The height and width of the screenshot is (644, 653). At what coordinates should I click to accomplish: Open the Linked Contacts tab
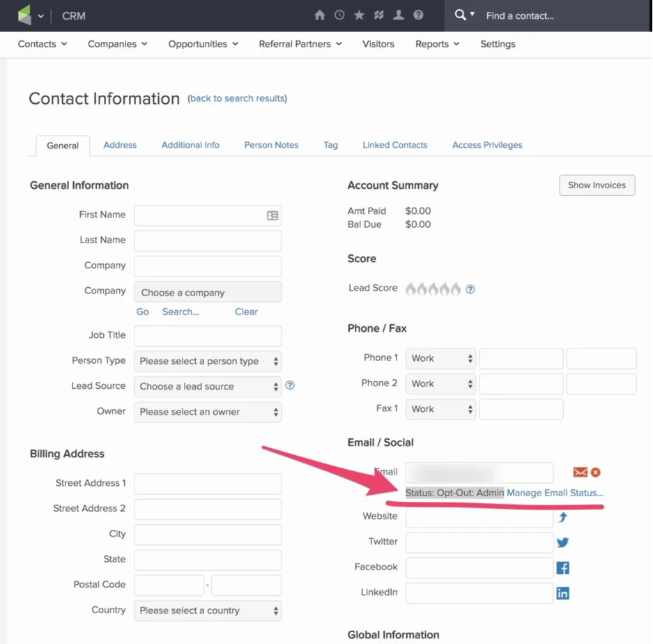coord(395,145)
